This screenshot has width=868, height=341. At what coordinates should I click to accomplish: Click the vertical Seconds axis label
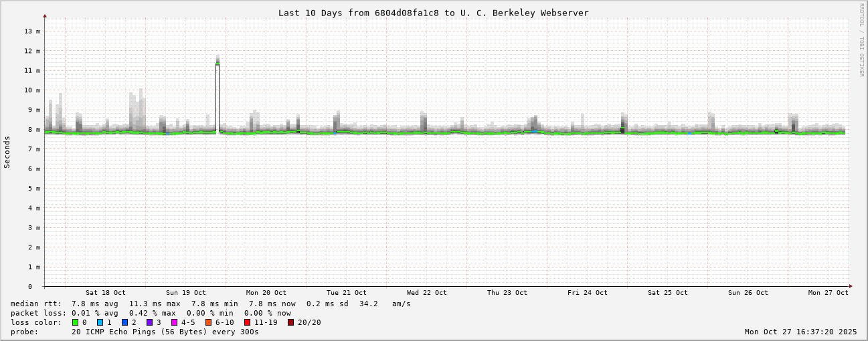click(x=7, y=152)
